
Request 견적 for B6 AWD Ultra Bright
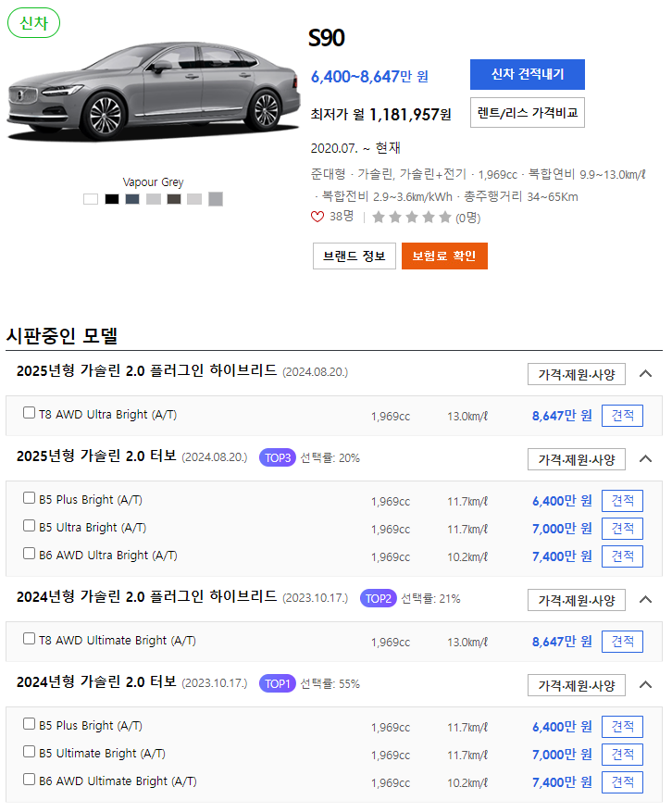[622, 556]
